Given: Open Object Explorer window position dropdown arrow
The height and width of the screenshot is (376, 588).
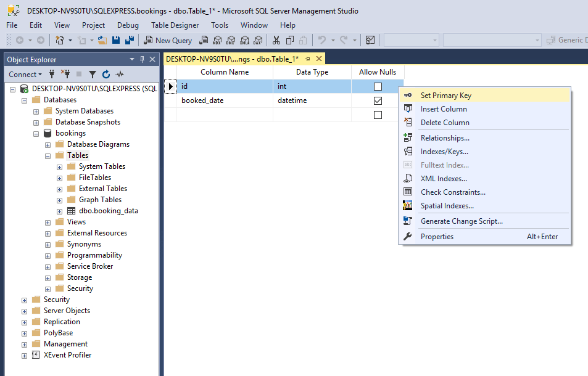Looking at the screenshot, I should click(x=131, y=59).
